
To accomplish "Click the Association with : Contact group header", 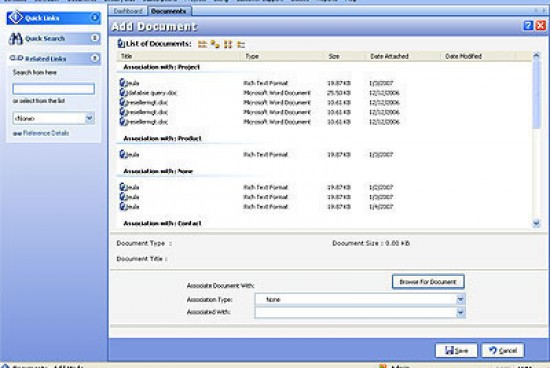I will (x=162, y=223).
